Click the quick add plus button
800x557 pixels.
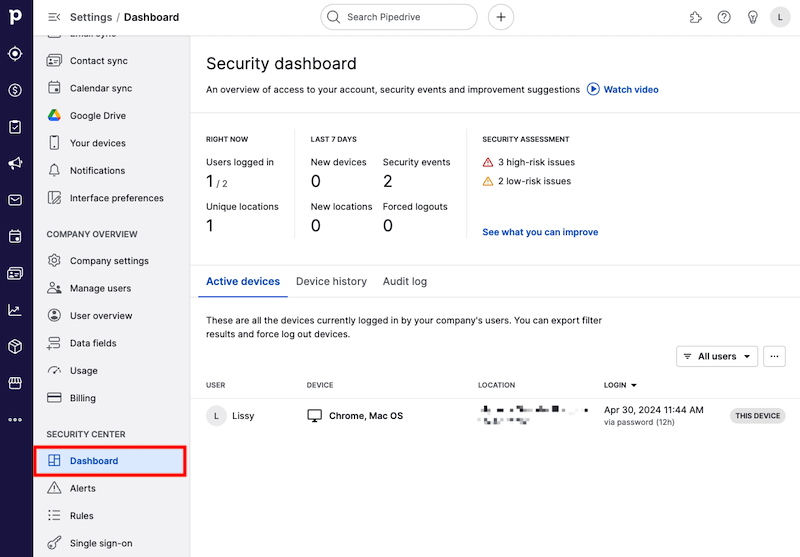point(501,17)
